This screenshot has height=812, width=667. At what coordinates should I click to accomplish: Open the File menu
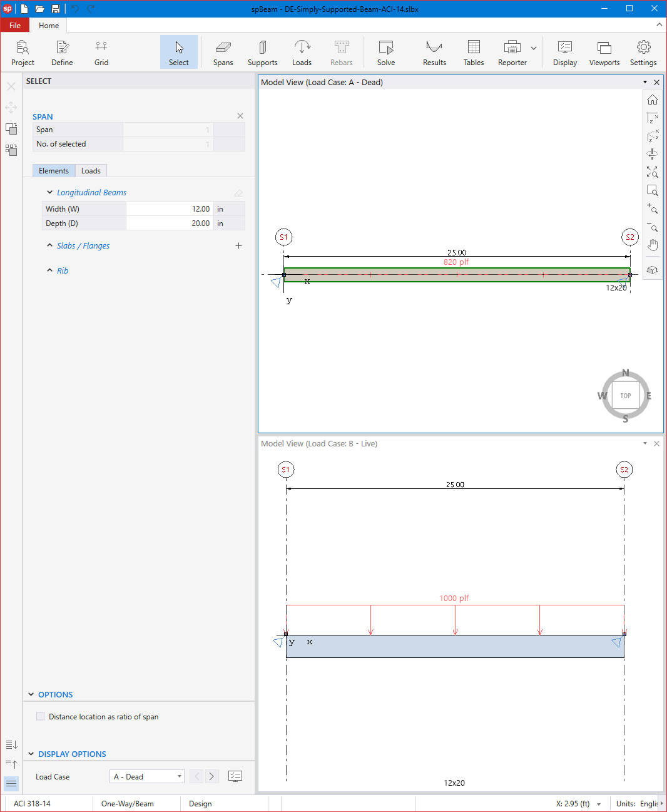15,26
